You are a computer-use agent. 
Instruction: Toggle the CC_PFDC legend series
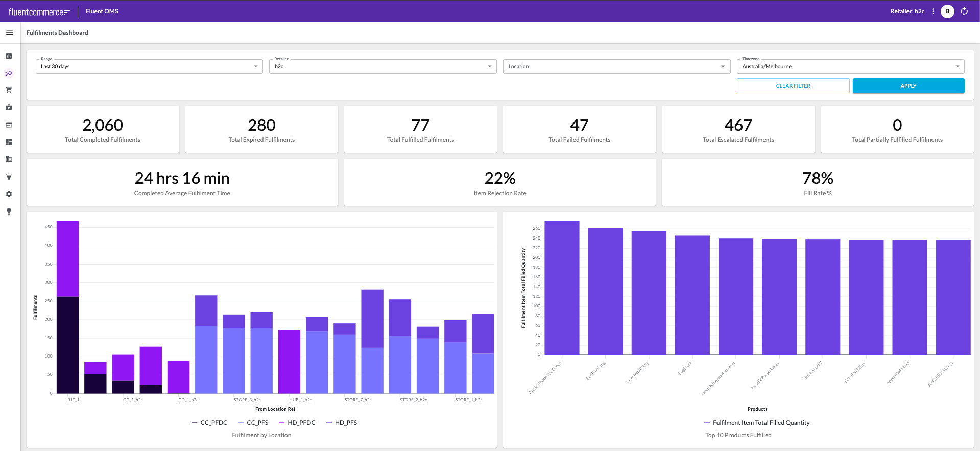coord(209,423)
